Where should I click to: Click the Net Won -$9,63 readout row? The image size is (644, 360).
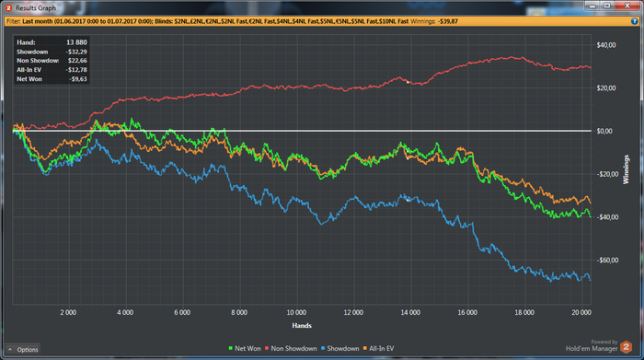(x=52, y=79)
